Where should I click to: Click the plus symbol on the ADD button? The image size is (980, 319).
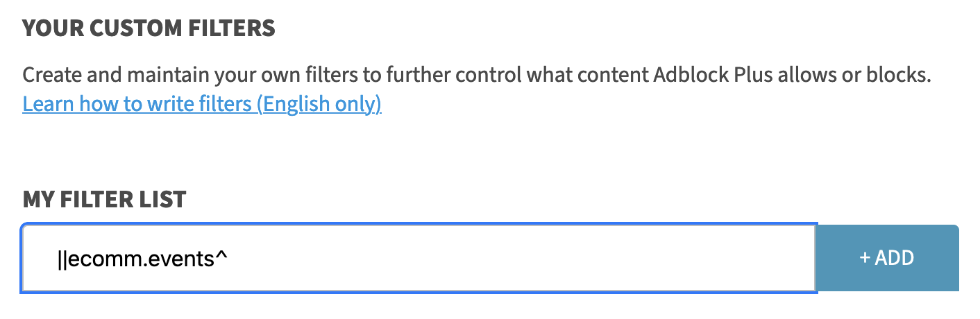tap(865, 258)
